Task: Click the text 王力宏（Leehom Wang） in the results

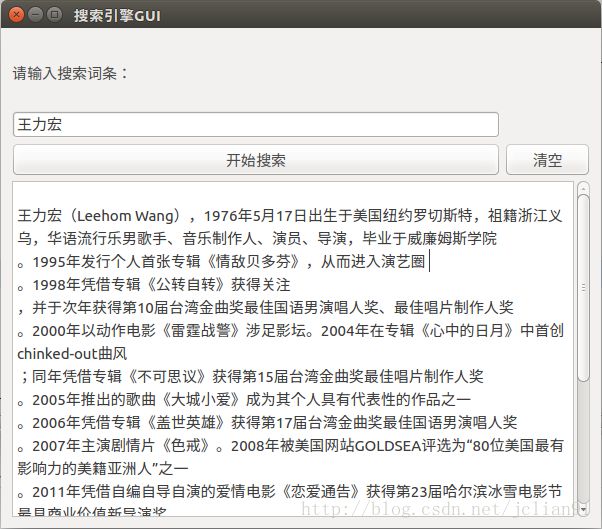Action: 99,216
